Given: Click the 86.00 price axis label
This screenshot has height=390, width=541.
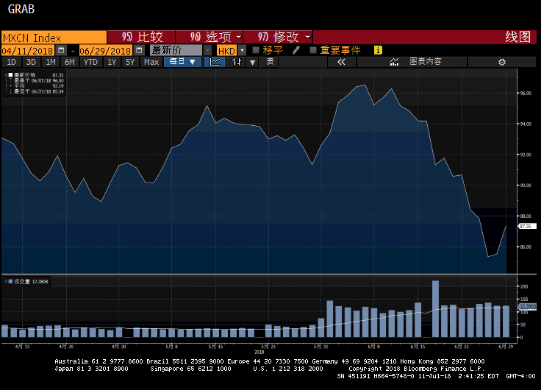Looking at the screenshot, I should click(x=525, y=247).
